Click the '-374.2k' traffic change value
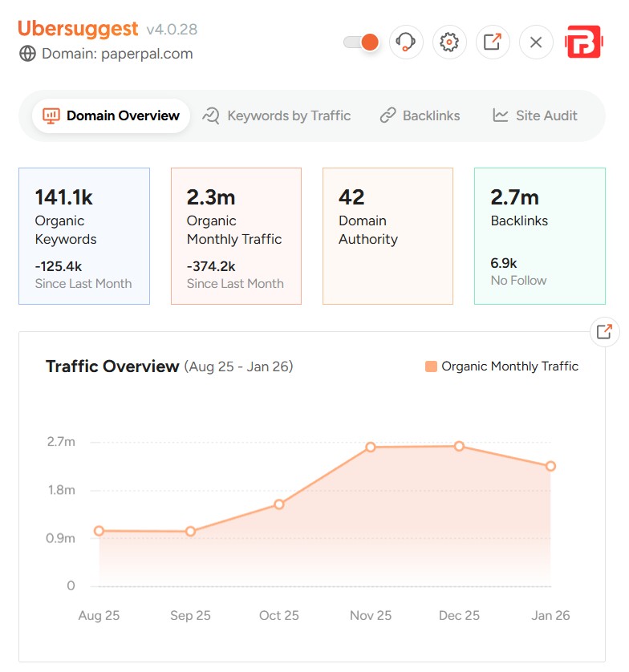The height and width of the screenshot is (672, 629). coord(211,266)
